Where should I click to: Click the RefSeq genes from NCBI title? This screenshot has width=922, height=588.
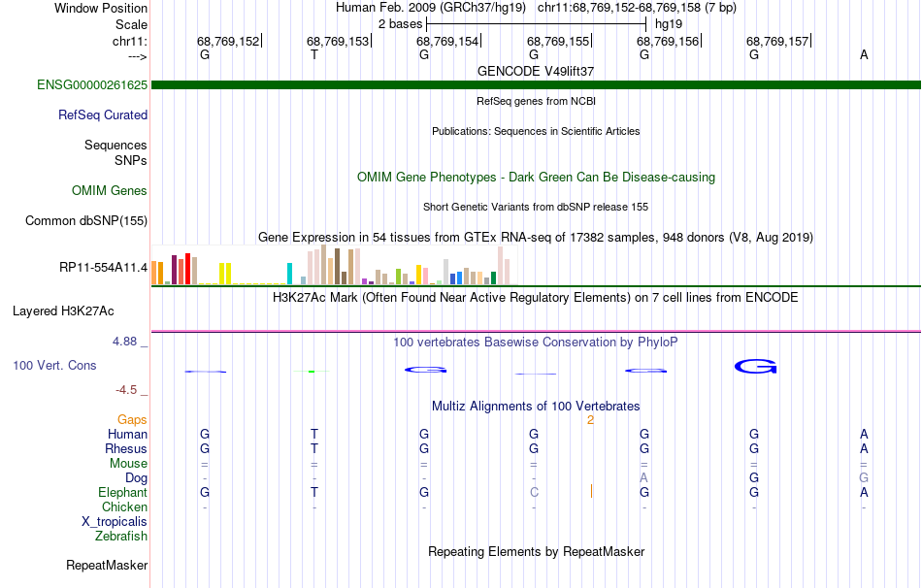(x=536, y=101)
